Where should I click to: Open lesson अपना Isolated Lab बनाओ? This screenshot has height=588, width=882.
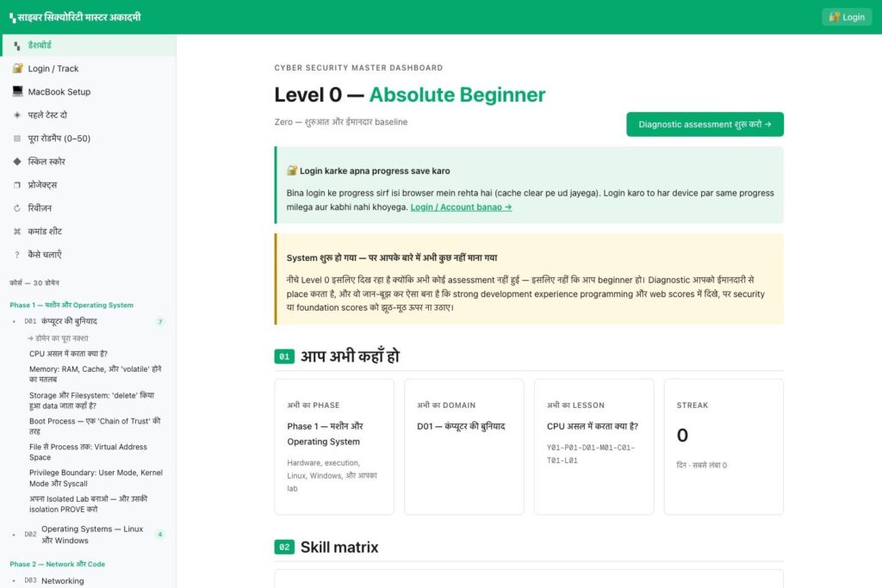click(89, 504)
